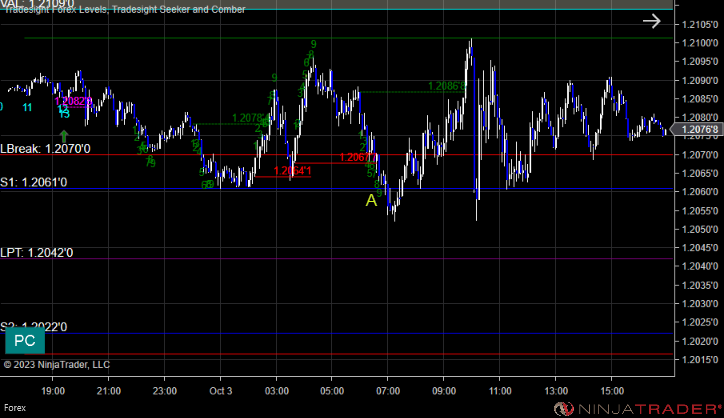This screenshot has height=418, width=724.
Task: Click the yellow letter A marker
Action: (371, 200)
